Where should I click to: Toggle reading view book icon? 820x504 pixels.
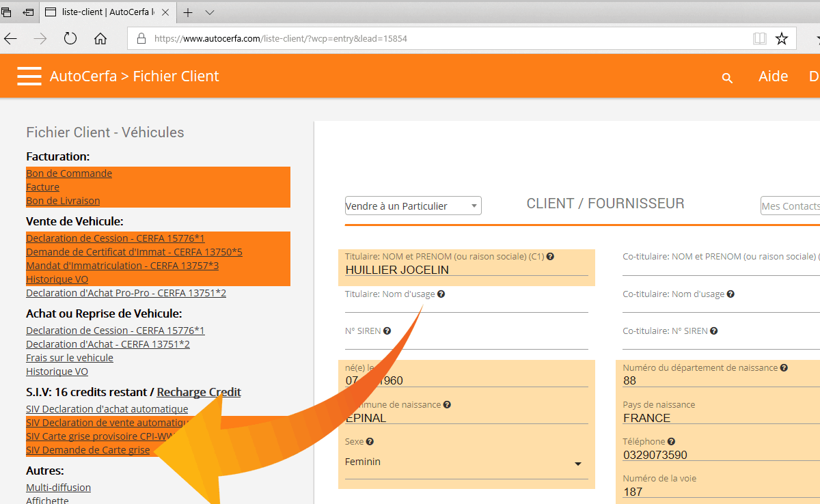[759, 39]
